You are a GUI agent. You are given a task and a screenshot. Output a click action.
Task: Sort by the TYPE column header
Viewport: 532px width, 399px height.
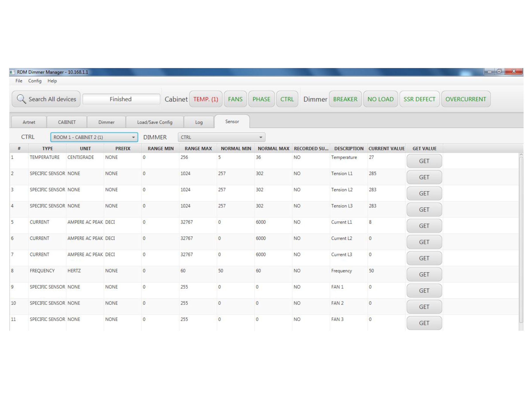[x=47, y=149]
